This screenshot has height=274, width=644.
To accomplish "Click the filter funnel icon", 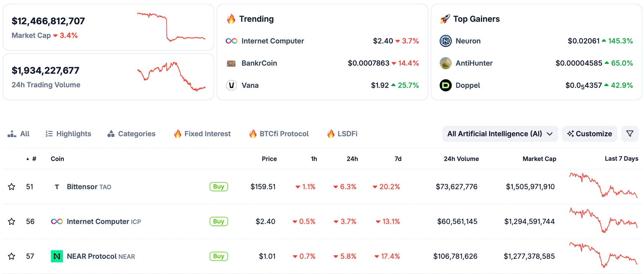I will point(630,134).
